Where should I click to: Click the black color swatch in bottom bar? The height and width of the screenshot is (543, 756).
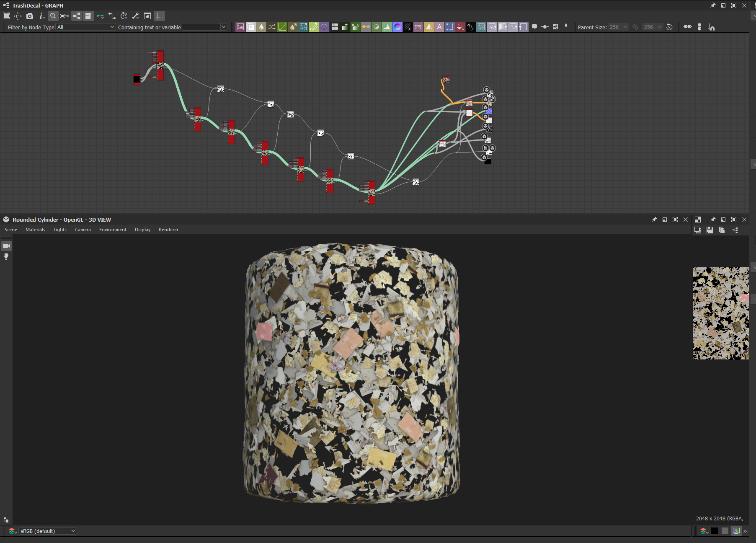coord(715,531)
